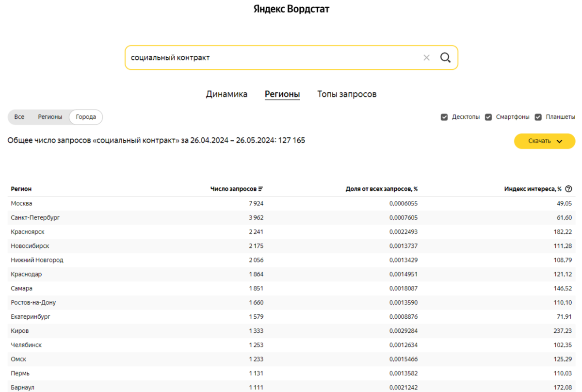The image size is (582, 392).
Task: Click the share value 0,0022493
Action: (404, 232)
